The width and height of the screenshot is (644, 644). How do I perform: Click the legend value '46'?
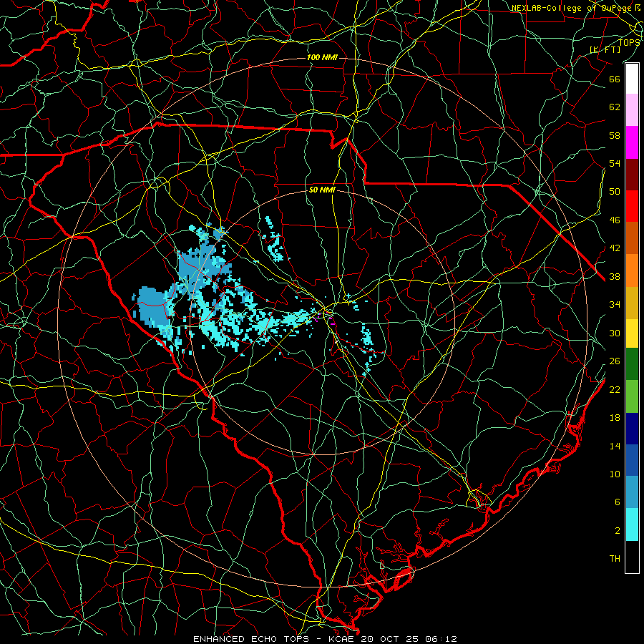click(615, 220)
